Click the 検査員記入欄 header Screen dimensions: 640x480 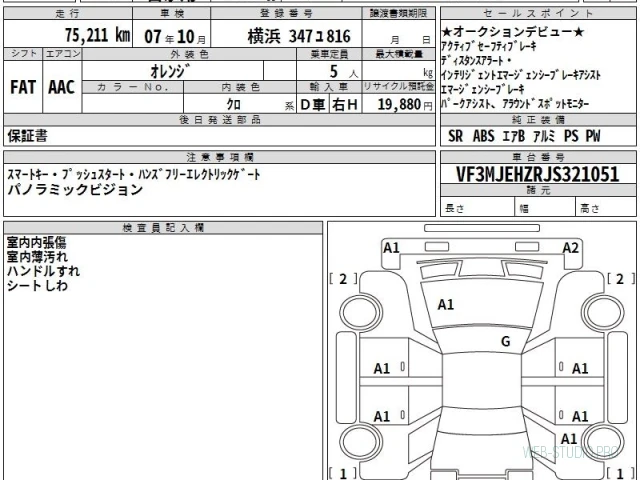[x=163, y=228]
